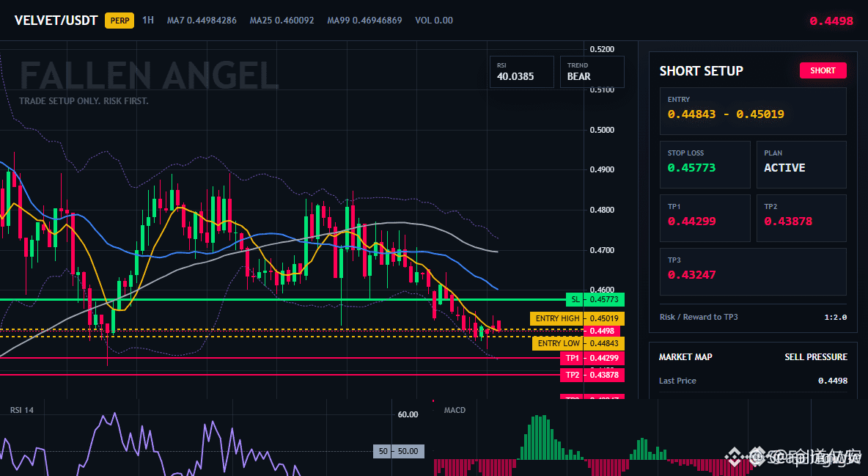Click the TP1 0.44299 chart tag

(x=592, y=358)
